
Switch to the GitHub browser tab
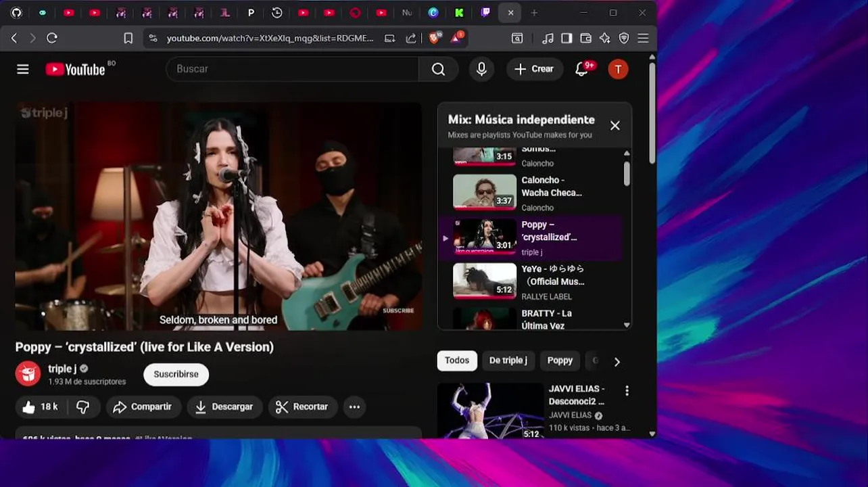16,12
